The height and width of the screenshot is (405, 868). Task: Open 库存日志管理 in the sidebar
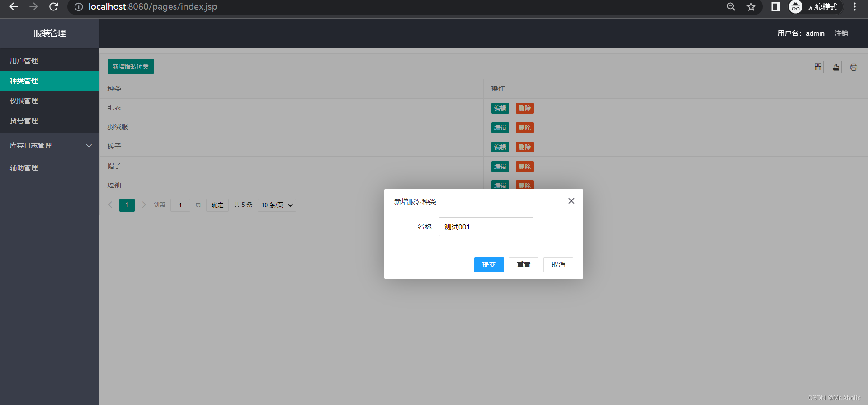50,146
